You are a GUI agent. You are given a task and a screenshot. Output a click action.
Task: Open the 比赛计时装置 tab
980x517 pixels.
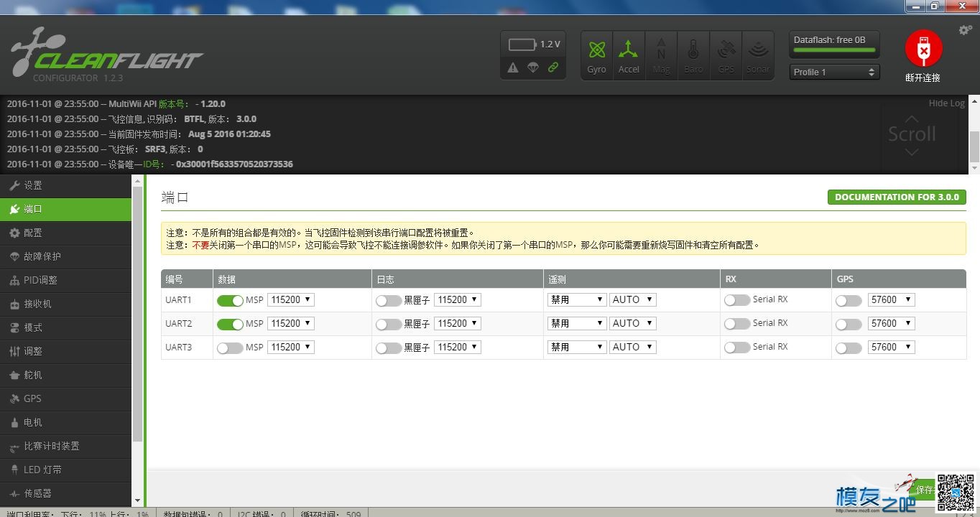tap(66, 446)
